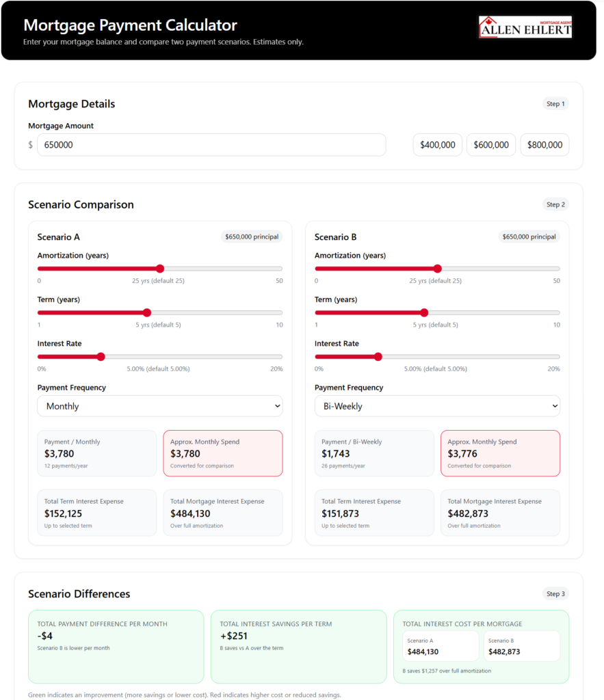Viewport: 604px width, 700px height.
Task: Click Scenario A Total Term Interest Expense card
Action: (96, 513)
